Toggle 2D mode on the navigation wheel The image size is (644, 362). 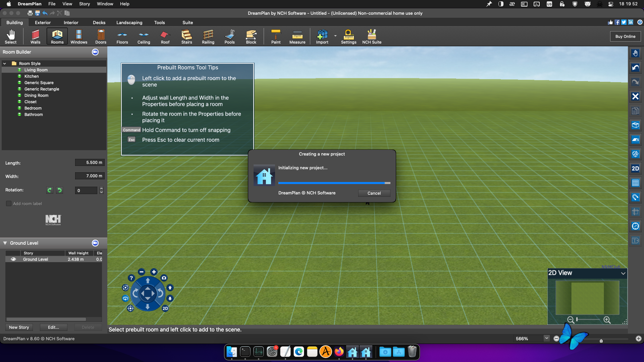coord(165,308)
